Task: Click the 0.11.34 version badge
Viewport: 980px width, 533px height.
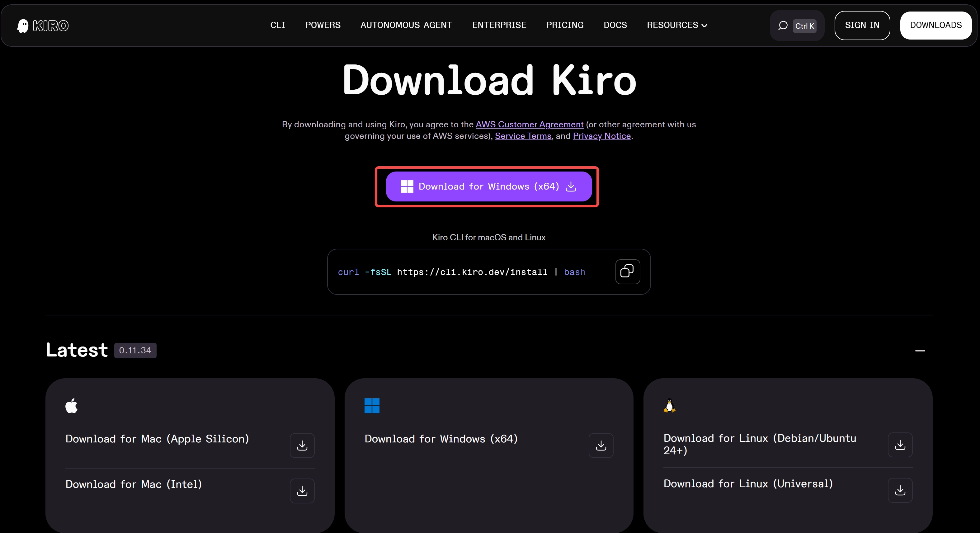Action: [135, 350]
